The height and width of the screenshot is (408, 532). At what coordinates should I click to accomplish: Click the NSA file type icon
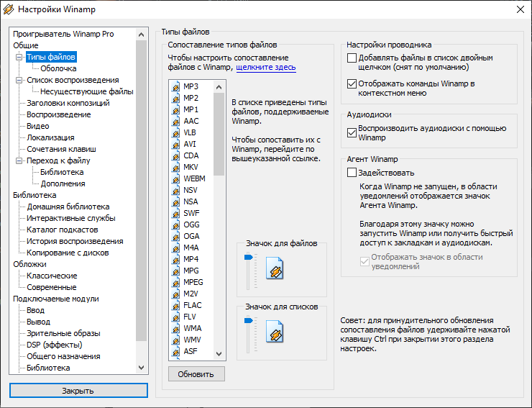tap(175, 202)
